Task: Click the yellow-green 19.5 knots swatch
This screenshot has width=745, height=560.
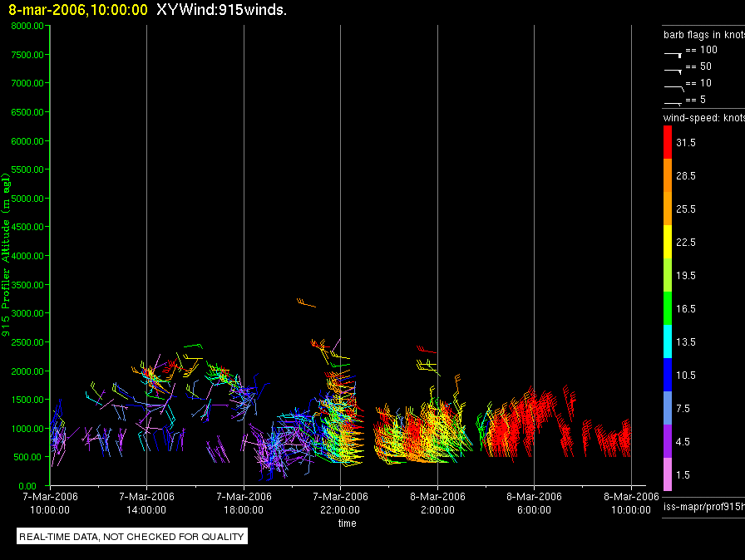Action: [x=668, y=275]
